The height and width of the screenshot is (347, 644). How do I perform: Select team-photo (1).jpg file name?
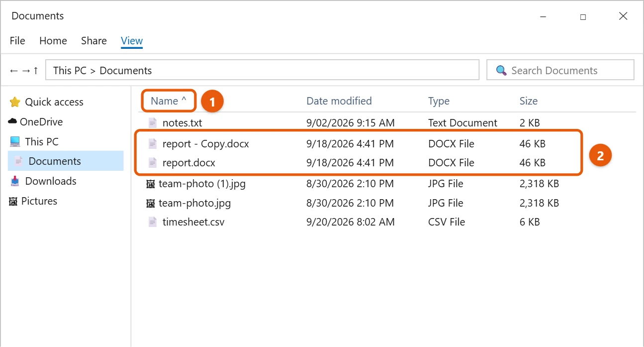click(202, 184)
